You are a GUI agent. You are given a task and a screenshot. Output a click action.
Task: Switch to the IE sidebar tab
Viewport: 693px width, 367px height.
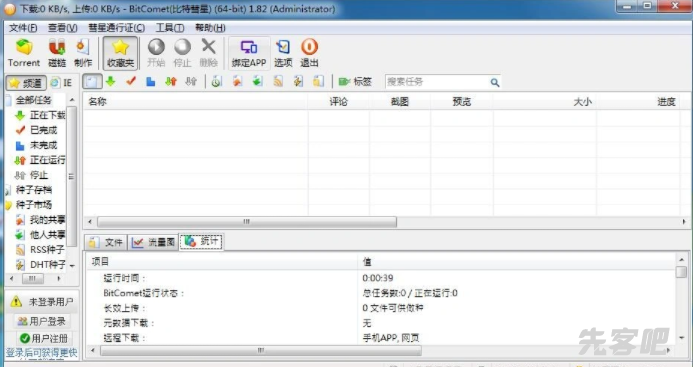tap(61, 83)
